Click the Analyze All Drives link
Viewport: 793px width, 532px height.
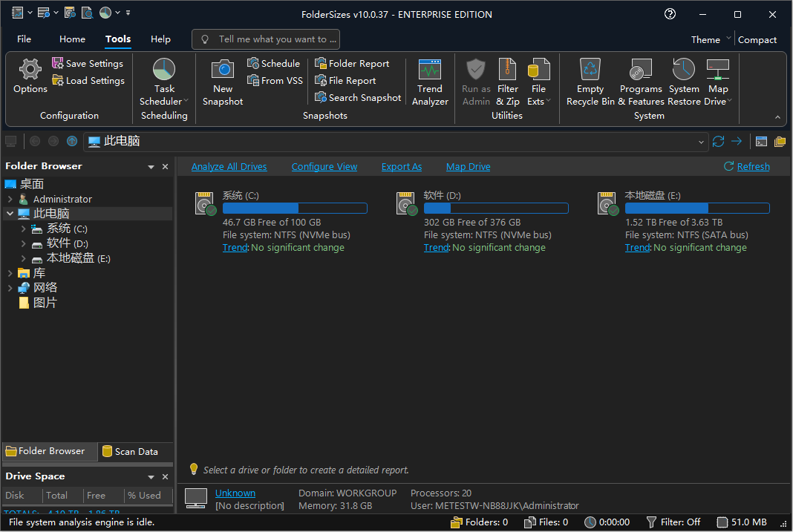pyautogui.click(x=229, y=167)
